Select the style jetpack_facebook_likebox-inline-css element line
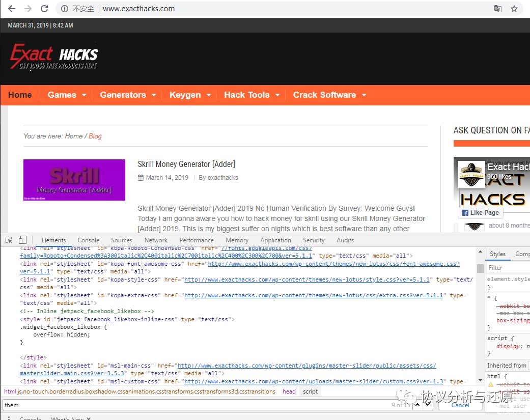 coord(127,319)
